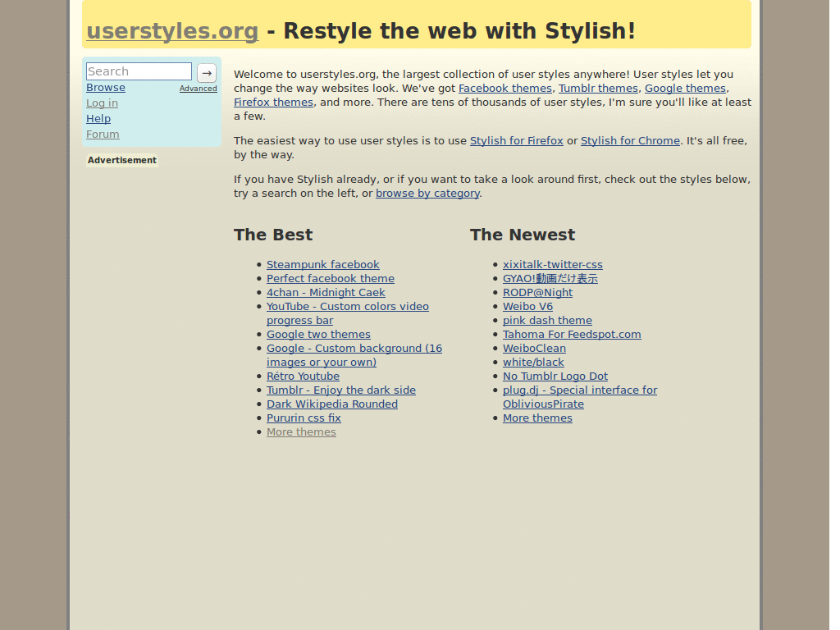Click browse by category link

427,194
